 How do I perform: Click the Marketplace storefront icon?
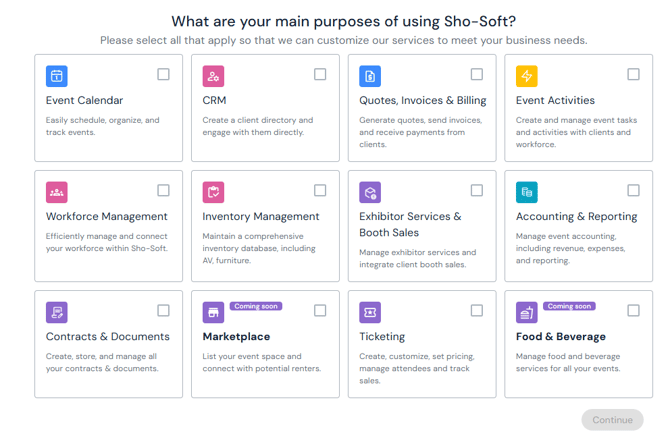click(213, 313)
